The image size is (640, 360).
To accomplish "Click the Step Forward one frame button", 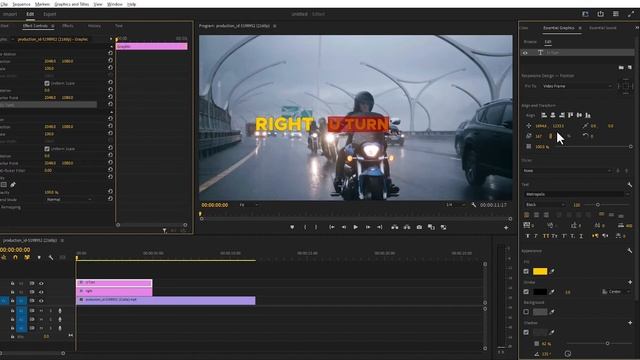I will click(368, 227).
